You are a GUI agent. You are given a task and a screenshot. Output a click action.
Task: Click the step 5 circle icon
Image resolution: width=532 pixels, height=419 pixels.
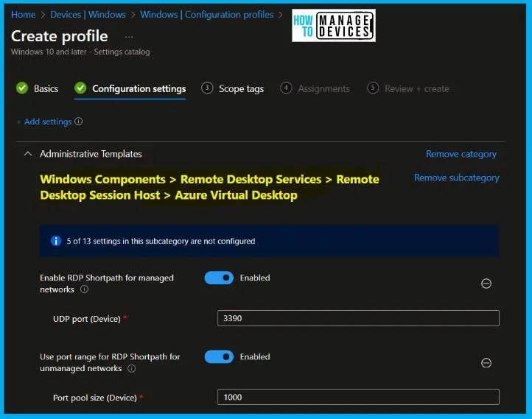[373, 88]
